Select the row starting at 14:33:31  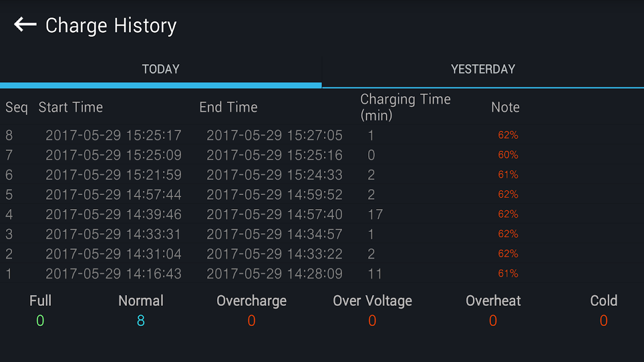coord(322,234)
